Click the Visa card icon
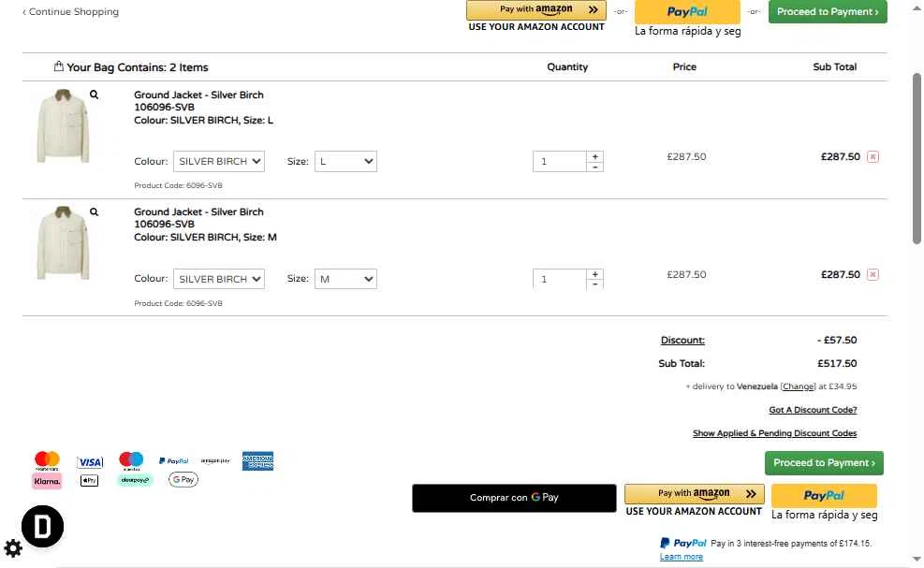 (90, 462)
